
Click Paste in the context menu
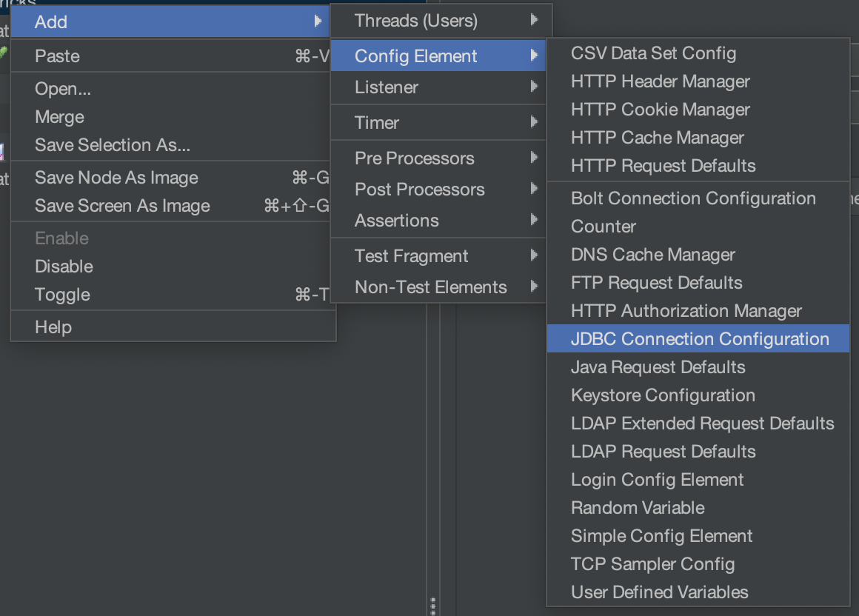point(173,56)
